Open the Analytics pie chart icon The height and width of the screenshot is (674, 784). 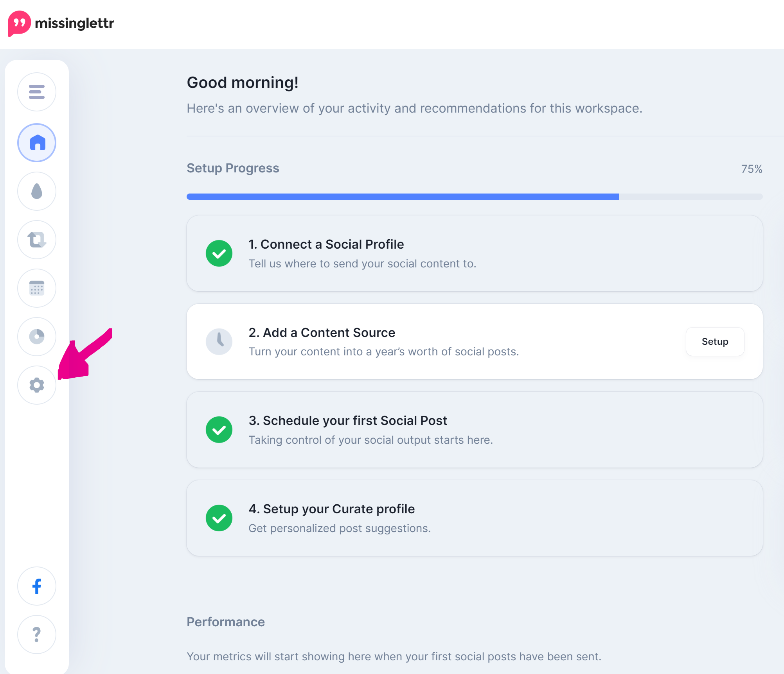37,337
